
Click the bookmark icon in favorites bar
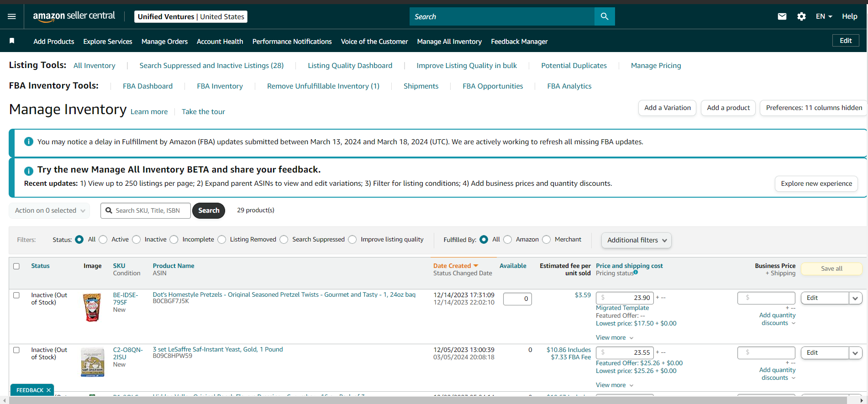(12, 41)
